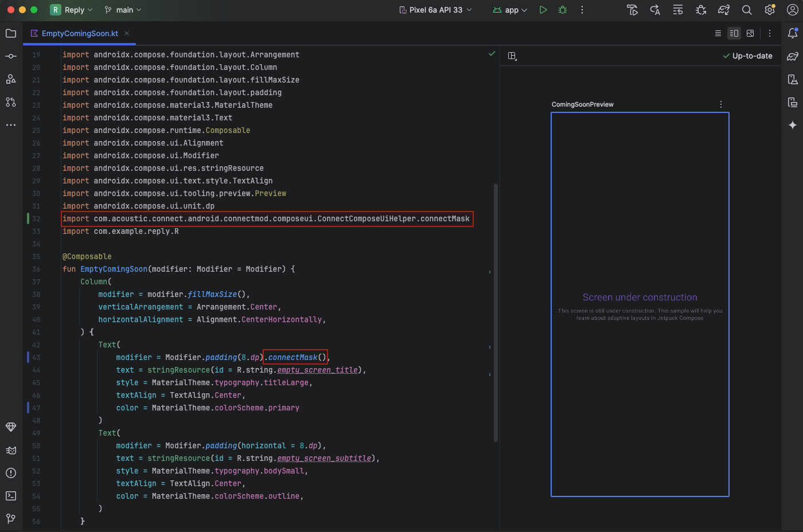Click 'Screen under construction' text in preview

pyautogui.click(x=640, y=298)
